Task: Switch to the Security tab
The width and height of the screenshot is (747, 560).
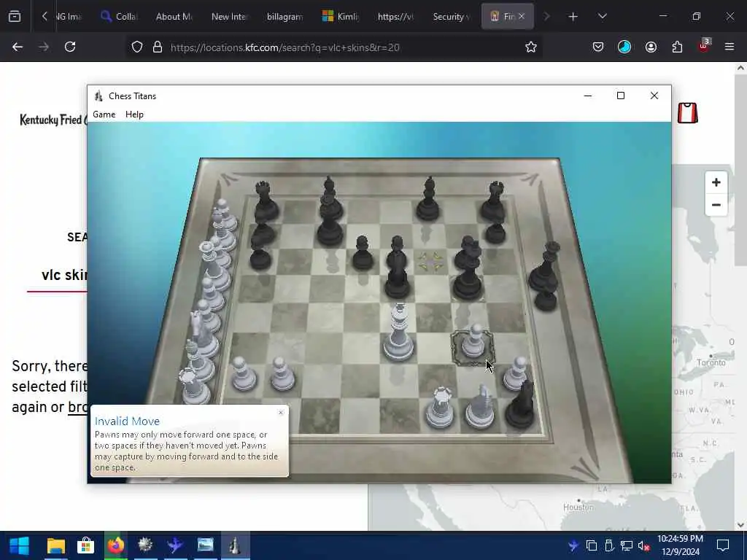Action: tap(451, 17)
